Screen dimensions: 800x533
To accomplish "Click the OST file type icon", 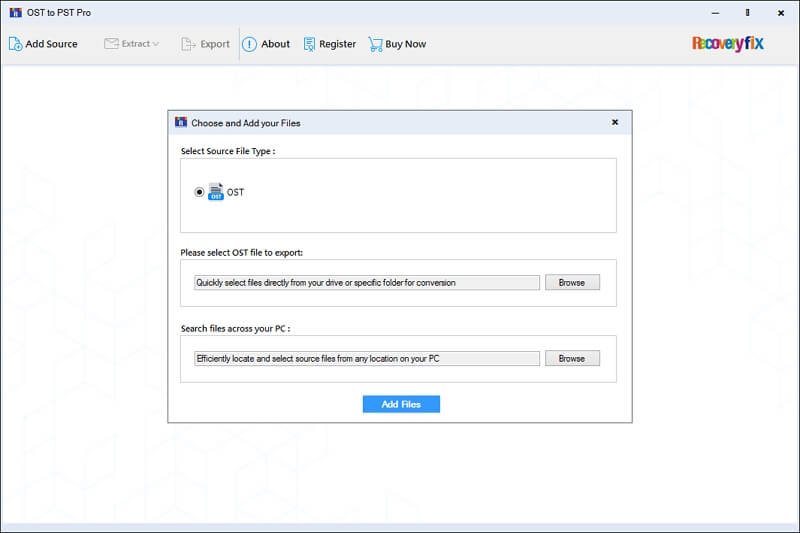I will (x=216, y=192).
